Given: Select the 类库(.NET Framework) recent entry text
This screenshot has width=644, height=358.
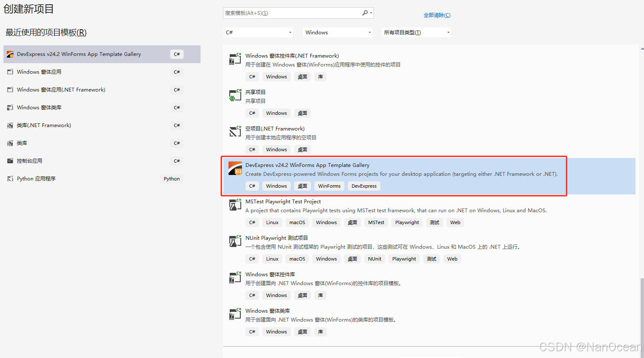Looking at the screenshot, I should point(44,125).
